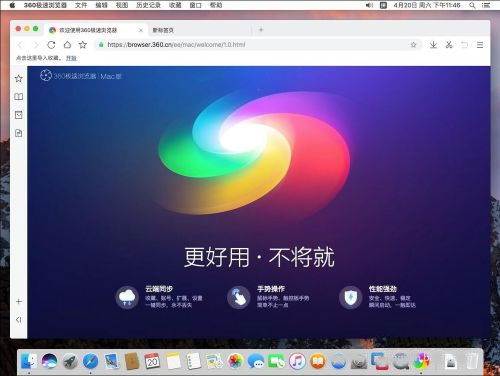Bookmark page with address bar star
This screenshot has width=500, height=376.
click(x=413, y=45)
